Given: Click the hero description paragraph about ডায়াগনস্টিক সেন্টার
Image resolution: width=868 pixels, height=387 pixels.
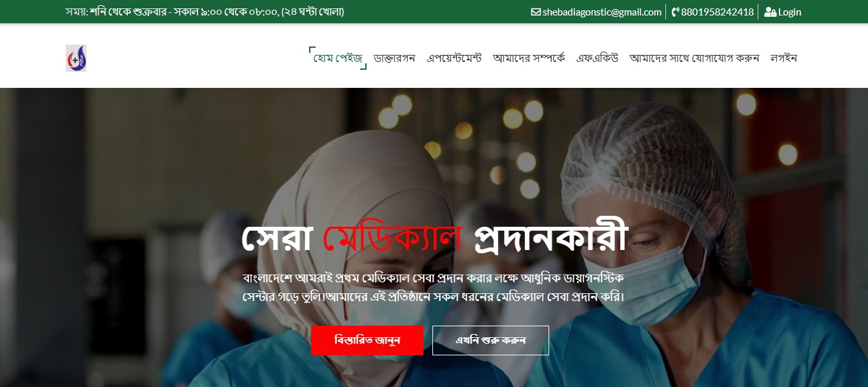Looking at the screenshot, I should click(434, 288).
